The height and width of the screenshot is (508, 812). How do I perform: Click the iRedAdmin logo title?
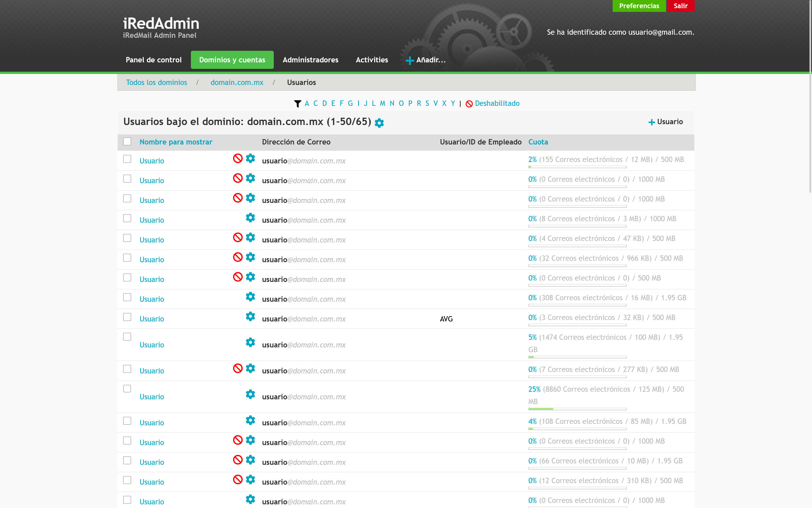[x=161, y=23]
